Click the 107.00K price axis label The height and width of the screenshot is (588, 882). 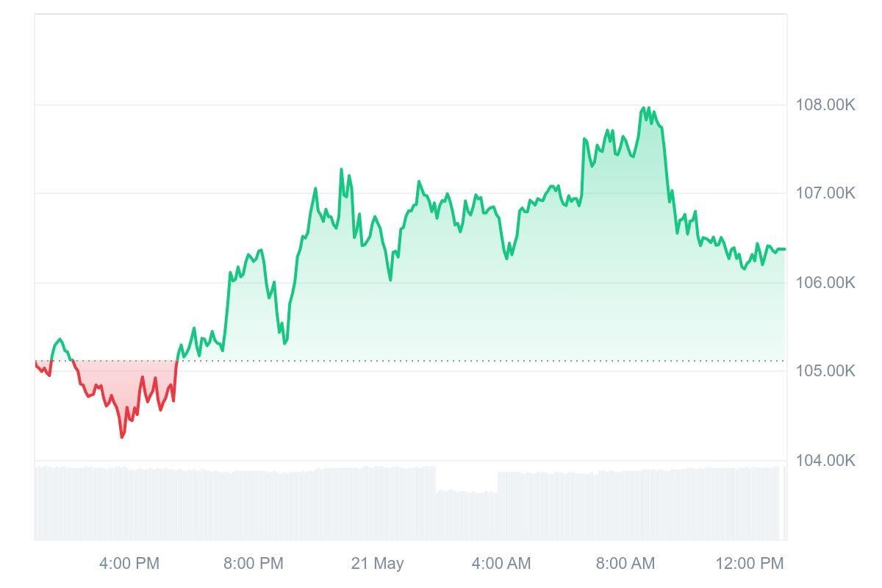[825, 193]
